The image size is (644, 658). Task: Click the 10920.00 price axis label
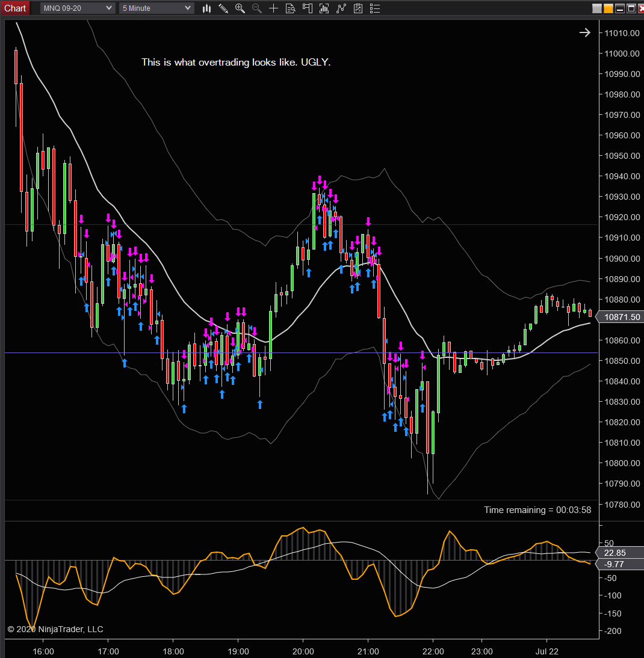tap(622, 217)
